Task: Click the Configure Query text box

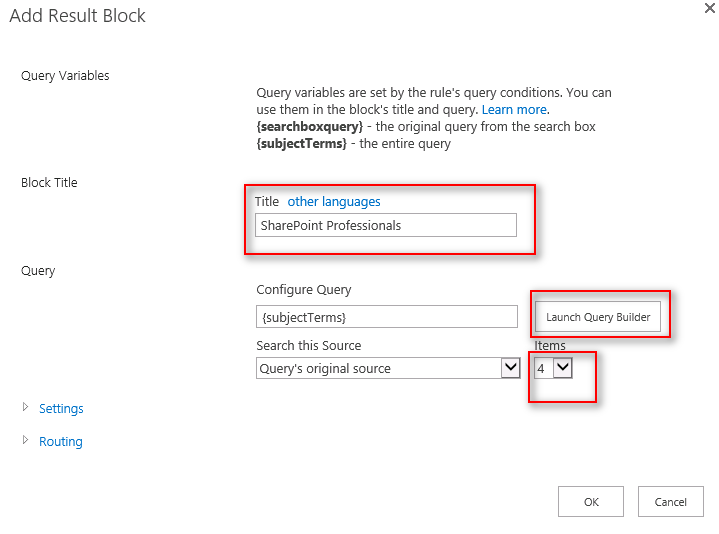Action: pos(386,317)
